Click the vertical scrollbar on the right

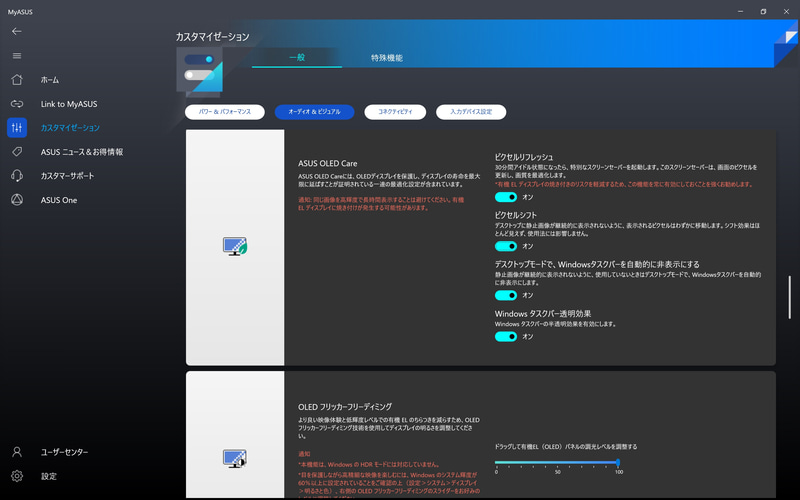pyautogui.click(x=789, y=297)
